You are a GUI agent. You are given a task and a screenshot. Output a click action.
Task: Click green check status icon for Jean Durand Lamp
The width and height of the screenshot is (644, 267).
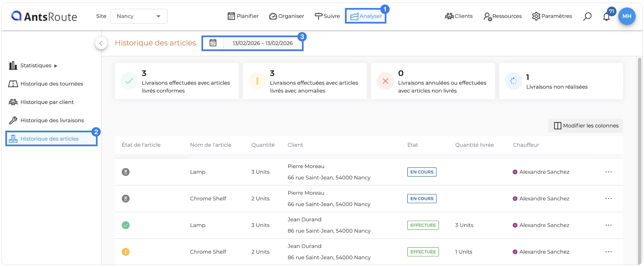coord(126,225)
